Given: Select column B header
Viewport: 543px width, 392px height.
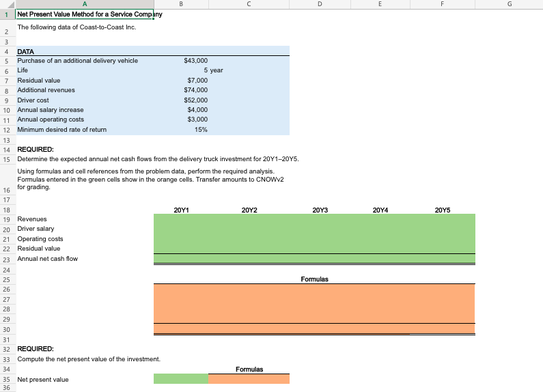Looking at the screenshot, I should point(181,4).
